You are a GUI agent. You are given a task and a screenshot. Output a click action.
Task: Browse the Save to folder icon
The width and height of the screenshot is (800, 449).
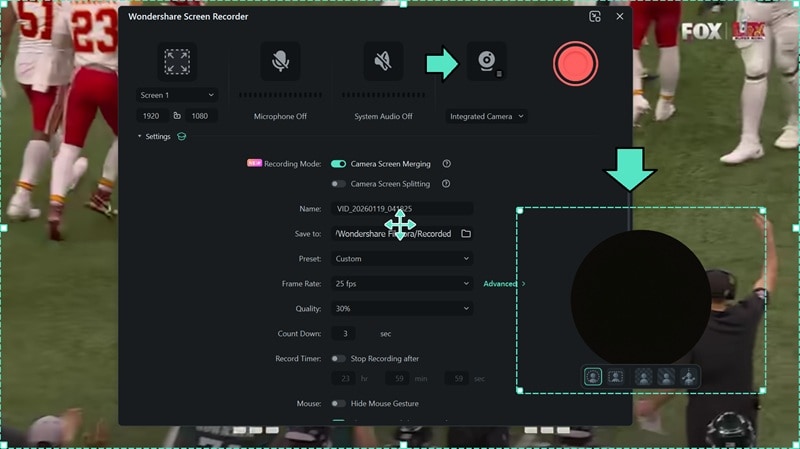(466, 234)
